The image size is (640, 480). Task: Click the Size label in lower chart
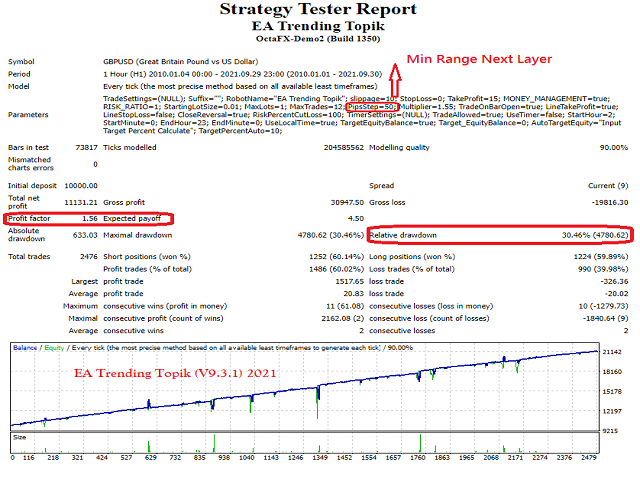pos(20,438)
